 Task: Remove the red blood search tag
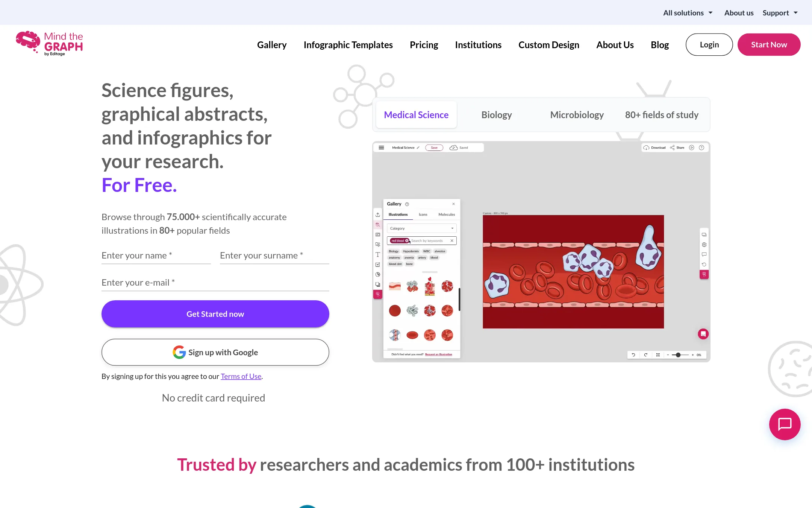[x=407, y=241]
